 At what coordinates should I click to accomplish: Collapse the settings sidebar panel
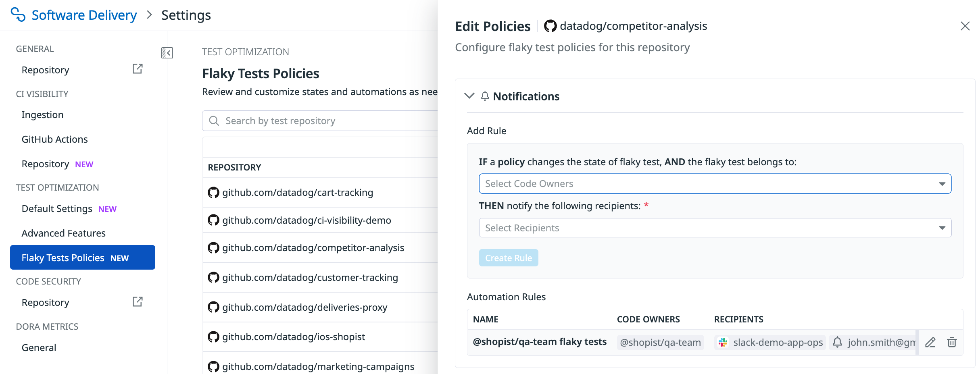[167, 53]
